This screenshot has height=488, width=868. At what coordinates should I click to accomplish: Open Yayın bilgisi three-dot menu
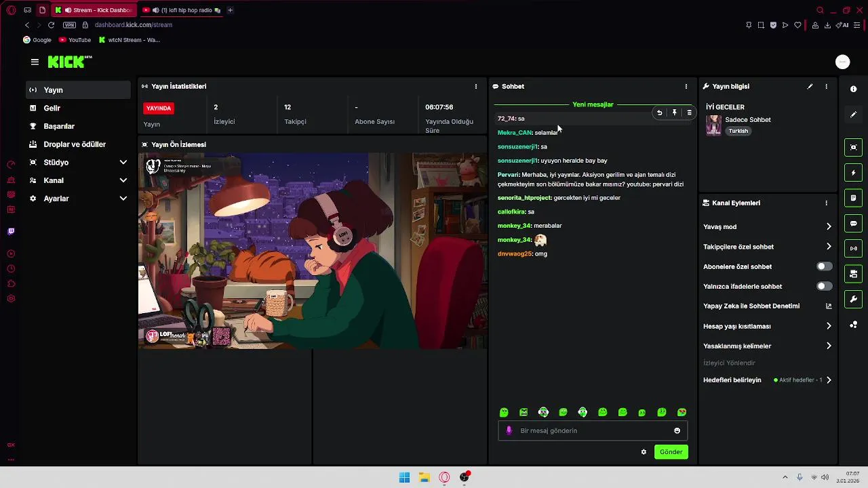tap(826, 86)
